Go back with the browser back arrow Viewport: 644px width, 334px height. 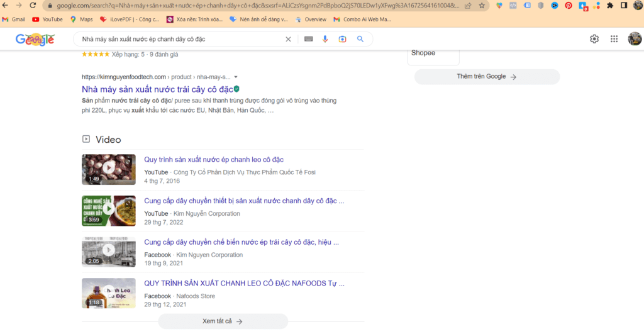coord(5,5)
